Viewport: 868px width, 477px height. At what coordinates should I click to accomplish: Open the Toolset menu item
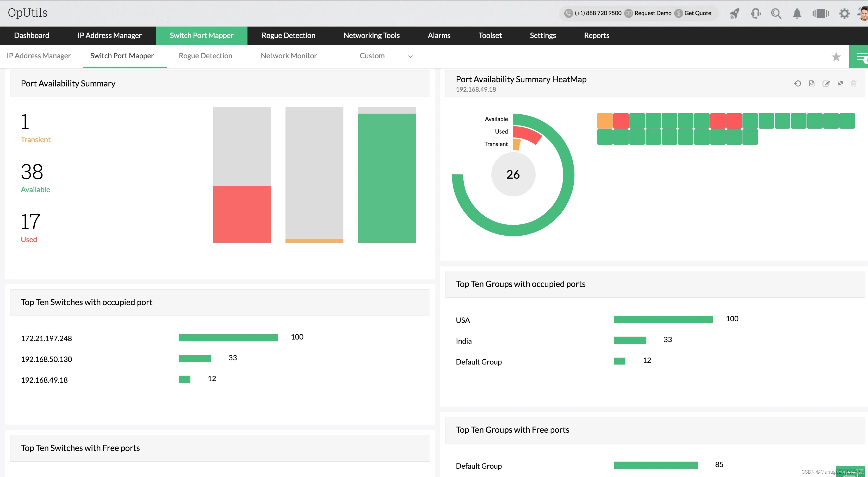491,35
